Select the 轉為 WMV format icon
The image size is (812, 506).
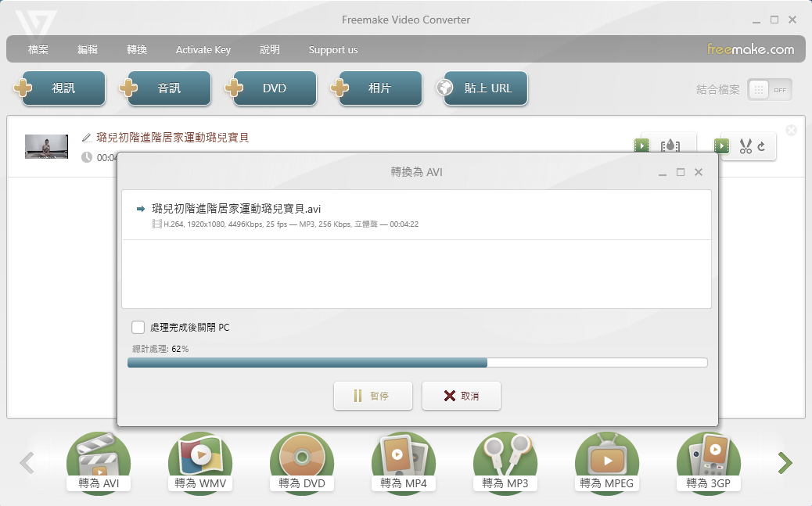pos(200,462)
